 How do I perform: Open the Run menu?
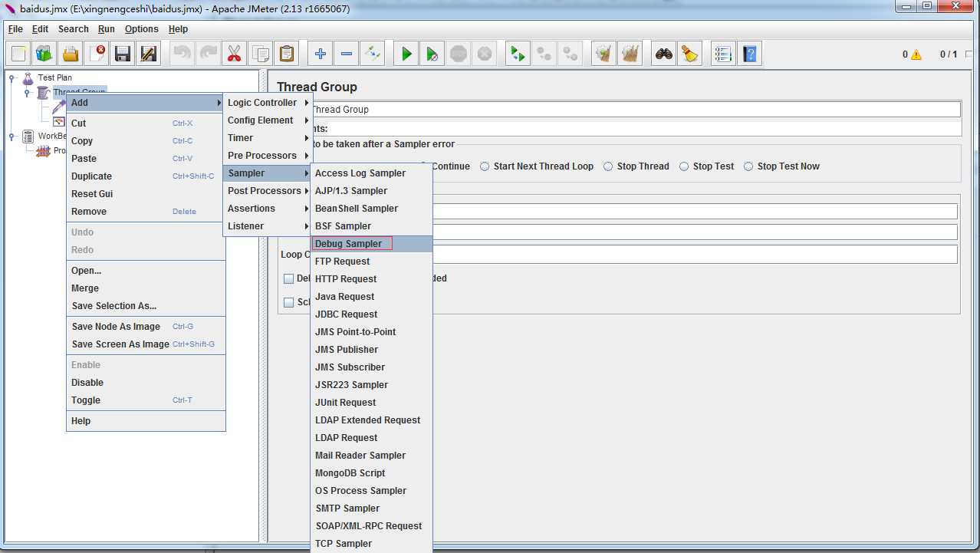(107, 29)
